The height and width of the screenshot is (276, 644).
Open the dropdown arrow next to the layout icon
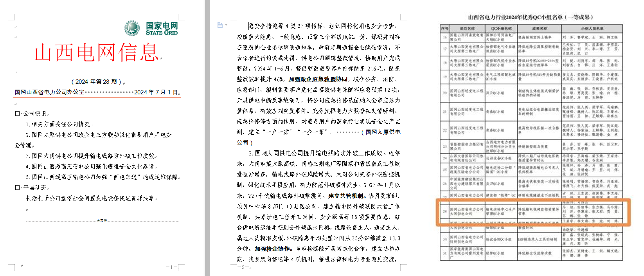(226, 25)
